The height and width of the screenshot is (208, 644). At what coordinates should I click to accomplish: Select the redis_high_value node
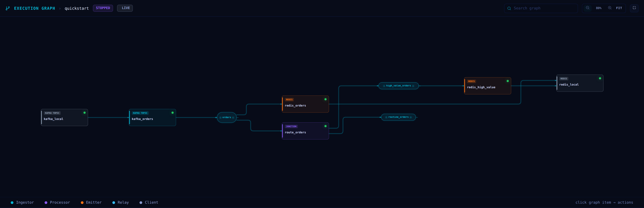(x=488, y=86)
